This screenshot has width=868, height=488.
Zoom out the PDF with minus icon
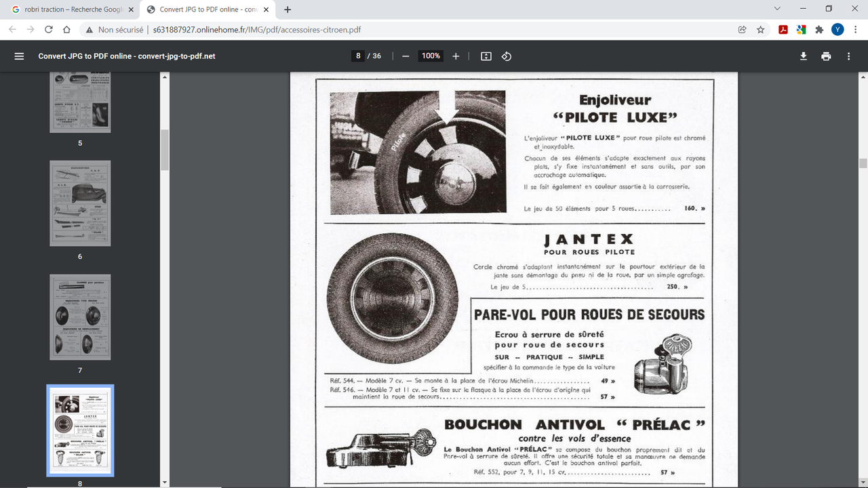pos(406,56)
